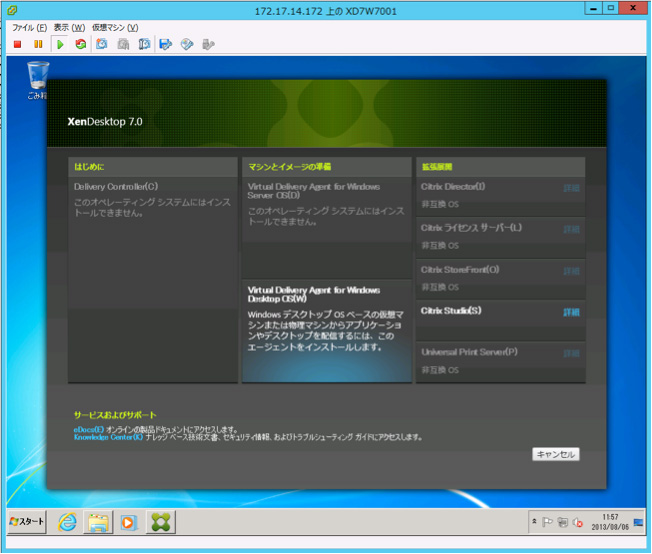Click Universal Print Server(P) option
The height and width of the screenshot is (554, 652).
[x=469, y=352]
